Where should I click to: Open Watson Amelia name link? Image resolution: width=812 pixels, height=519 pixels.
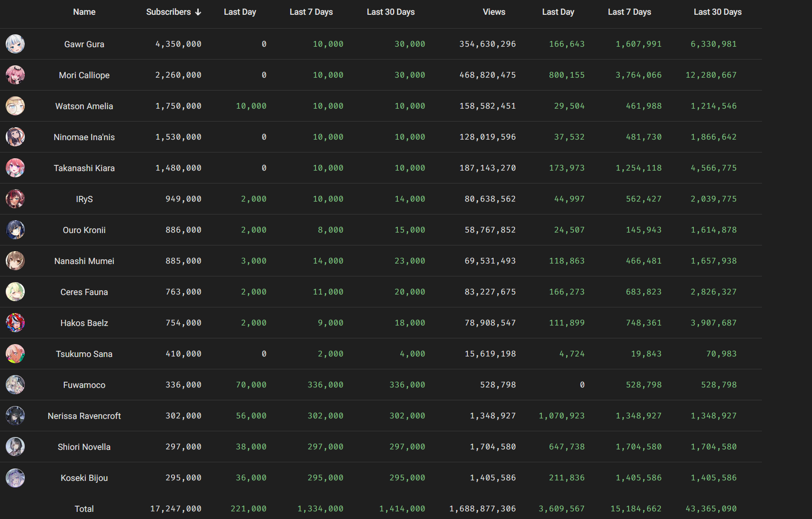[84, 106]
